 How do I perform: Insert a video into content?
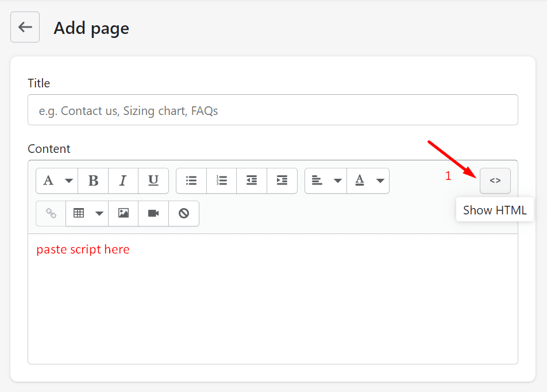(x=153, y=214)
